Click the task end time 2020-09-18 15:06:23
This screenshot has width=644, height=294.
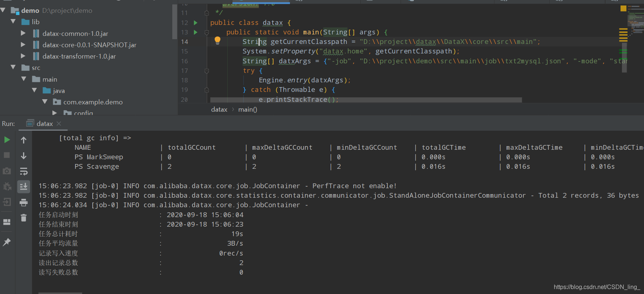205,224
